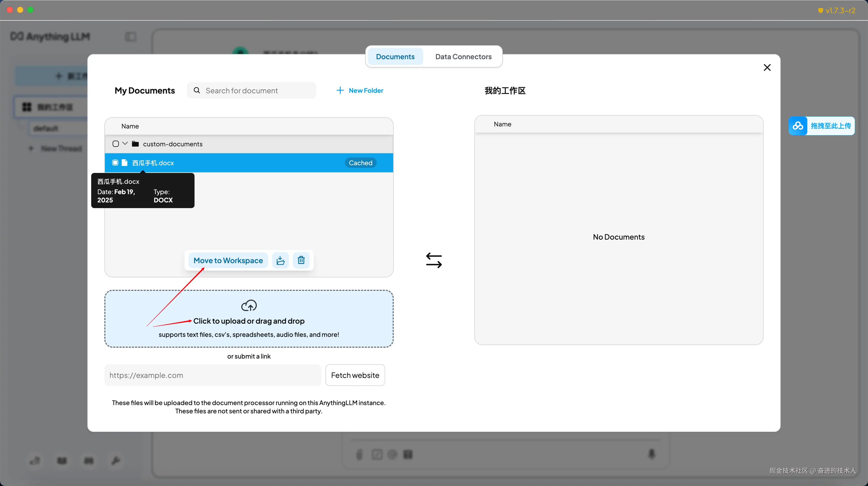
Task: Click the https://example.com link input
Action: coord(213,375)
